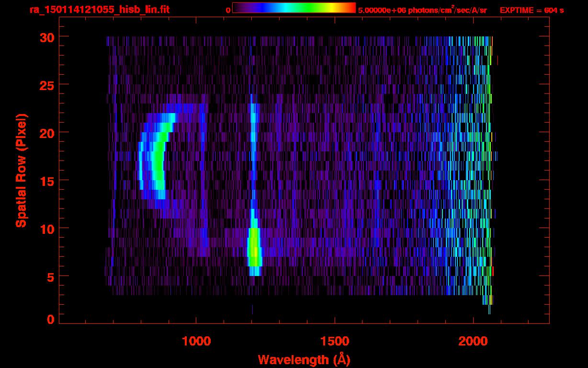Click the 1000 wavelength tick label
Screen dimensions: 588x368
[x=196, y=341]
